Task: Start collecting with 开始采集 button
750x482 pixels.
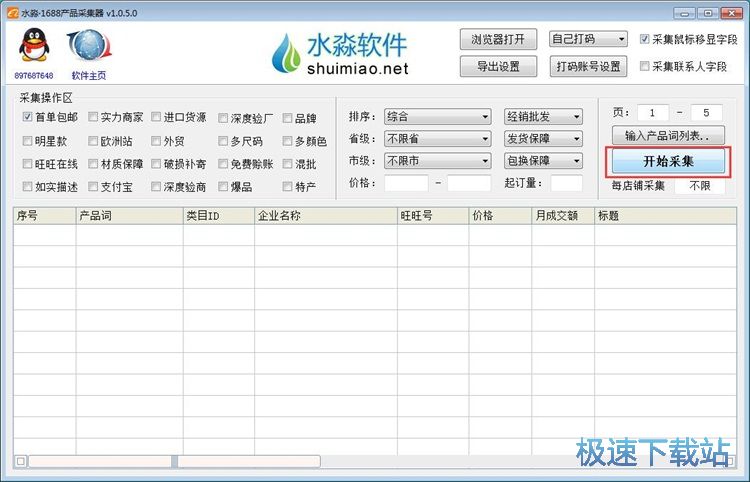Action: 668,162
